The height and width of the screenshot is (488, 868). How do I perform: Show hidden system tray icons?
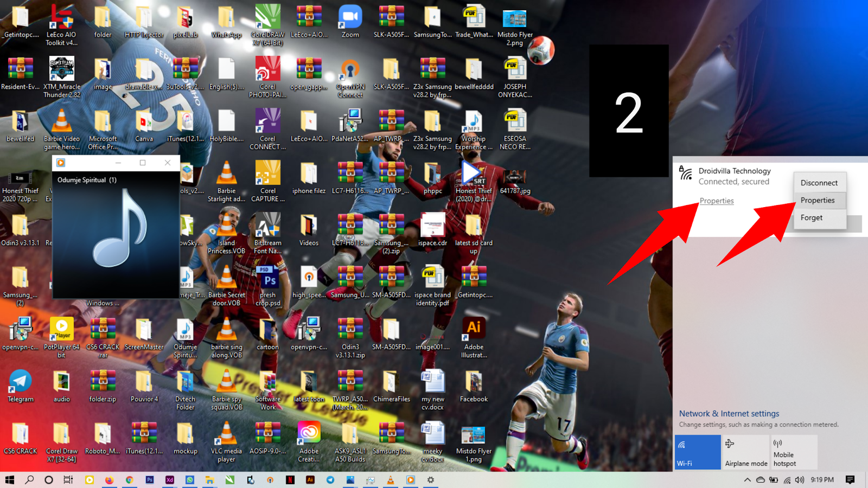[x=747, y=480]
